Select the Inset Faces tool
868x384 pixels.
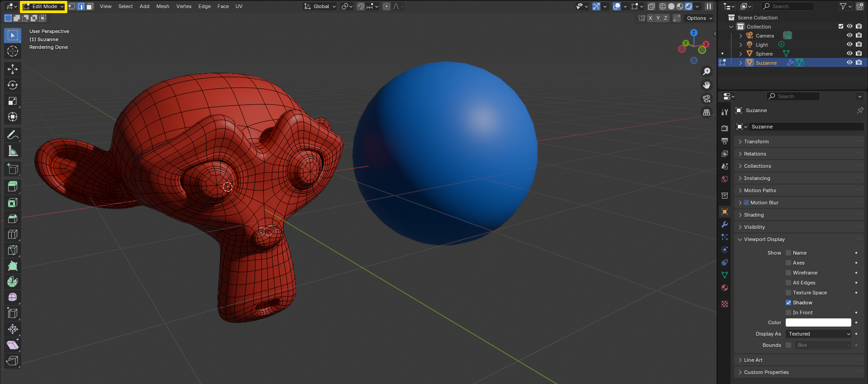pos(13,203)
